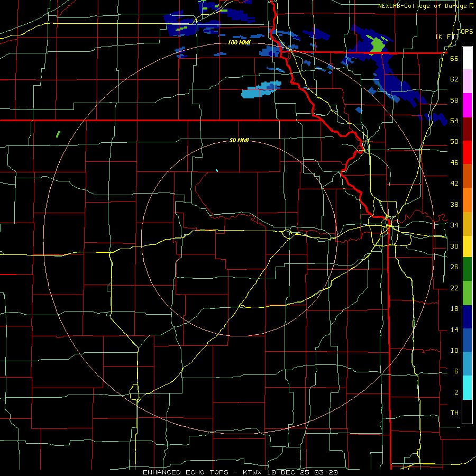This screenshot has width=476, height=476.
Task: Select the black TH scale swatch
Action: pos(467,411)
